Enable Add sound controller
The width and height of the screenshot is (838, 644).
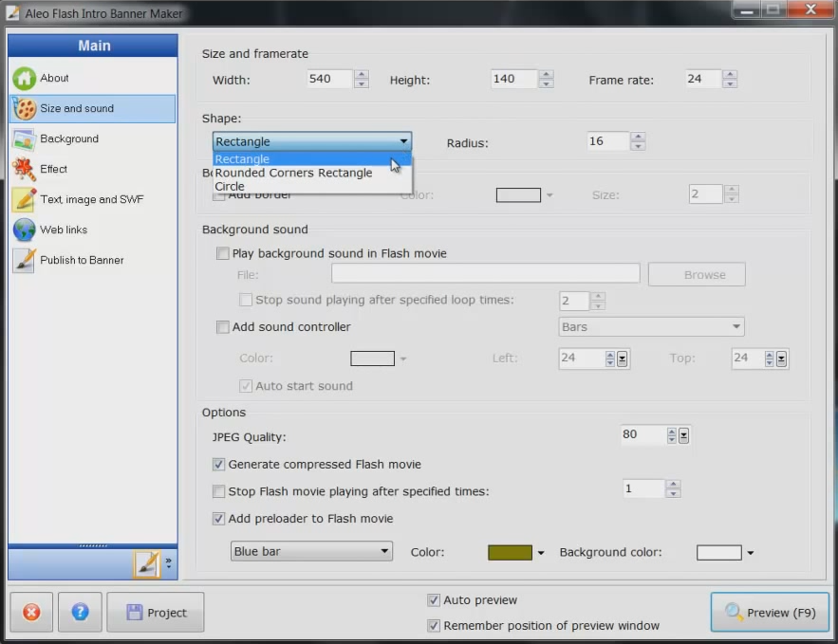(223, 327)
